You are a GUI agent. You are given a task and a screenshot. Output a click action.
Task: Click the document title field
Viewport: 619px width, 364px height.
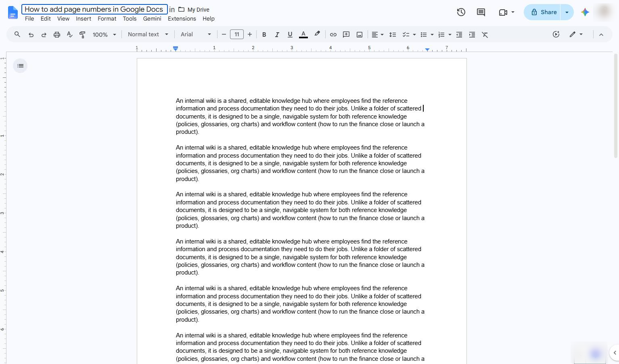pyautogui.click(x=94, y=9)
